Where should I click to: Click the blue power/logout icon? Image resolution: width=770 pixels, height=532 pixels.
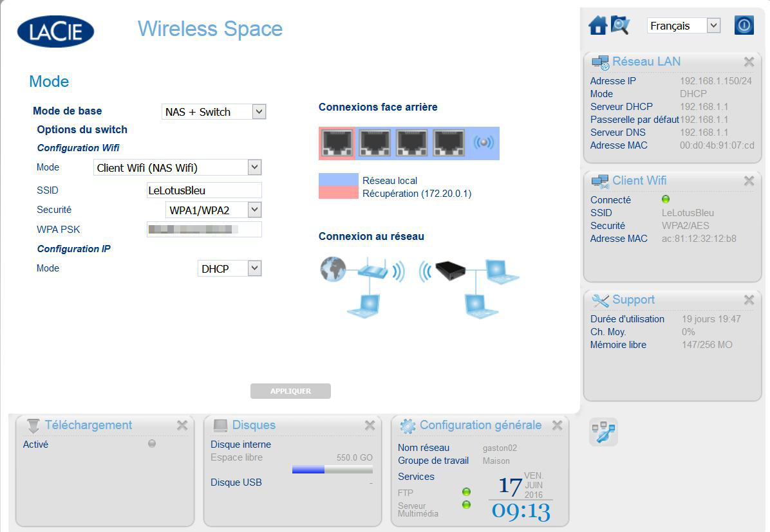tap(744, 25)
